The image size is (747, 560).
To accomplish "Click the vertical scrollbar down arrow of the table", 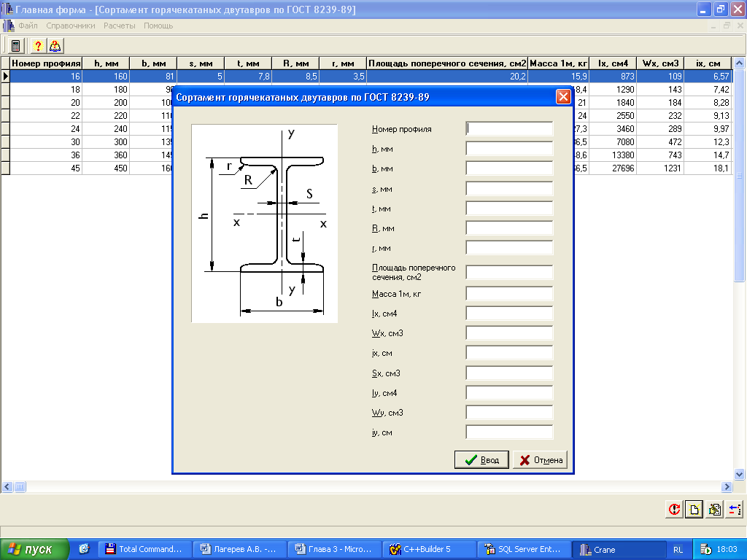I will tap(740, 474).
